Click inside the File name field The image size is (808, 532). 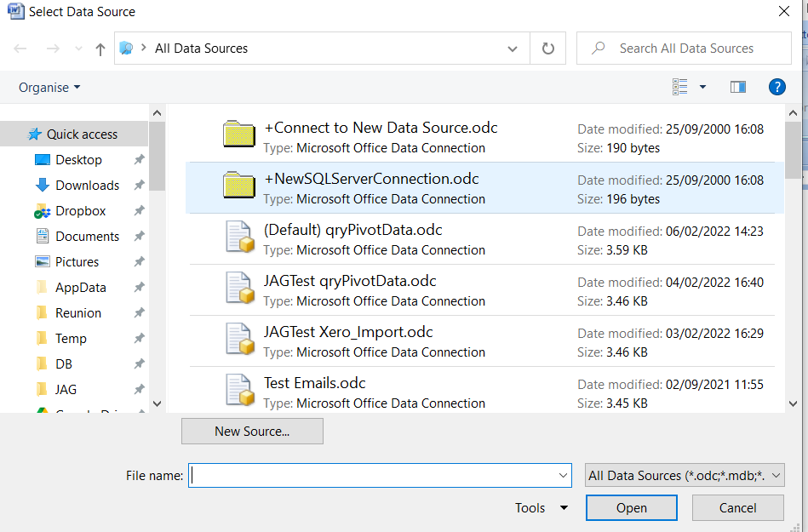click(380, 475)
